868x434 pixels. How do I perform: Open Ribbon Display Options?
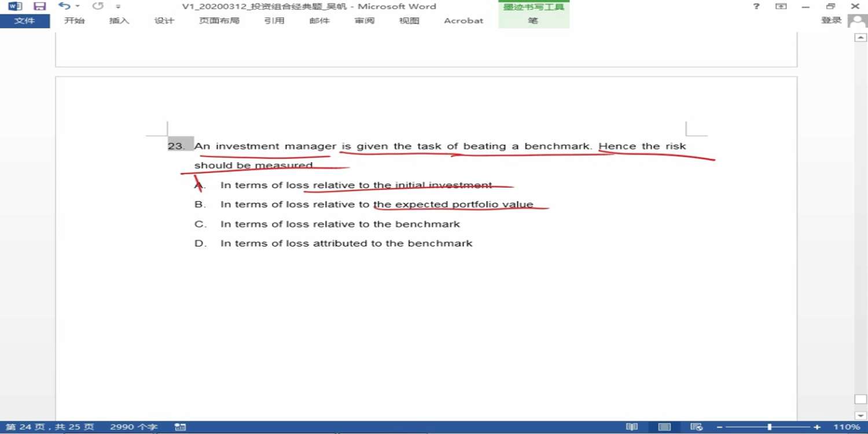point(781,6)
